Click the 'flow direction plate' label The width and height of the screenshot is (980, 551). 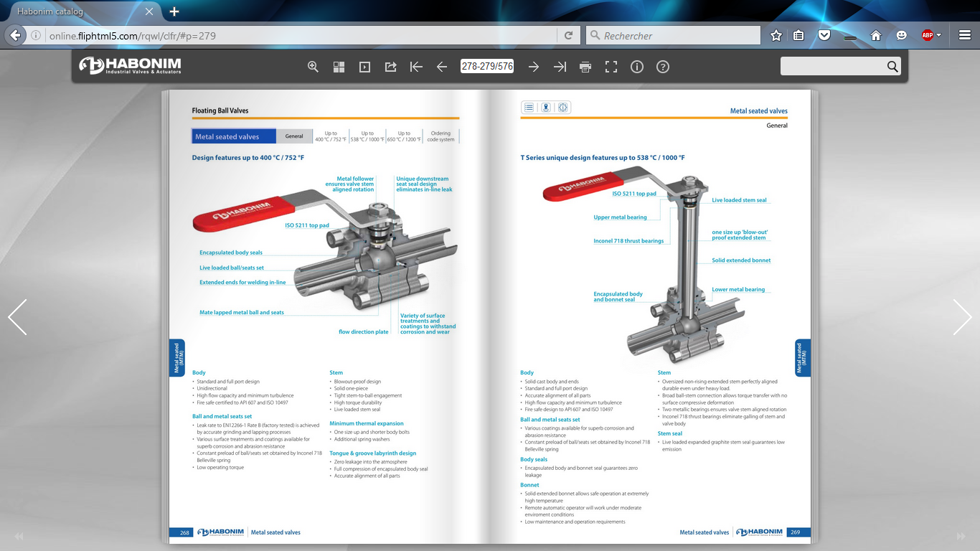[364, 332]
